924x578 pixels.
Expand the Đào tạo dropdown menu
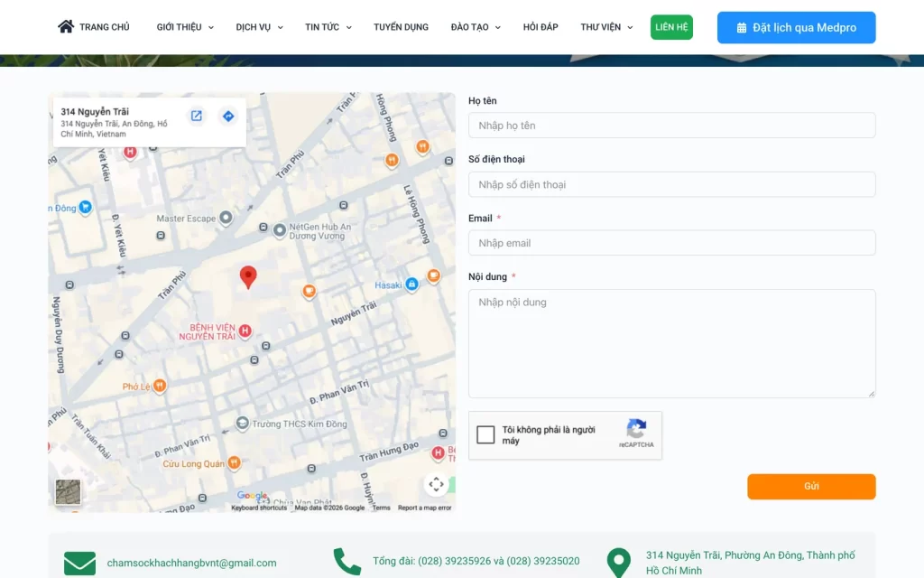click(x=476, y=27)
